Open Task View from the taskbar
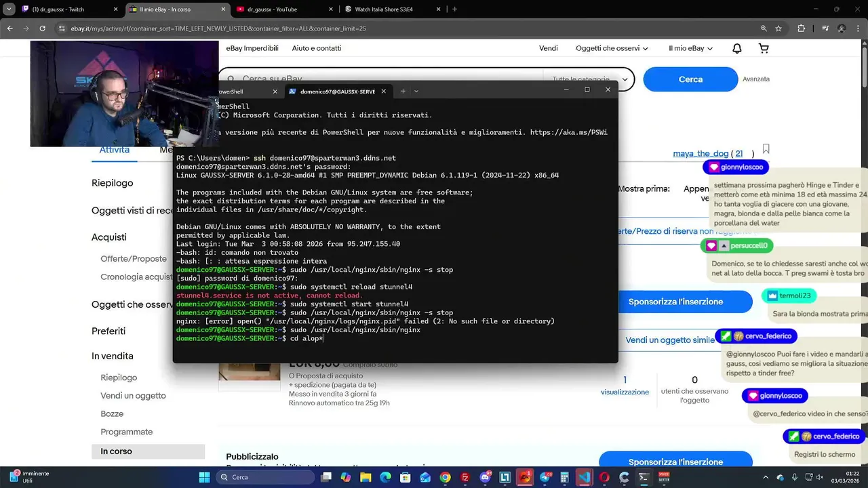868x488 pixels. tap(326, 477)
